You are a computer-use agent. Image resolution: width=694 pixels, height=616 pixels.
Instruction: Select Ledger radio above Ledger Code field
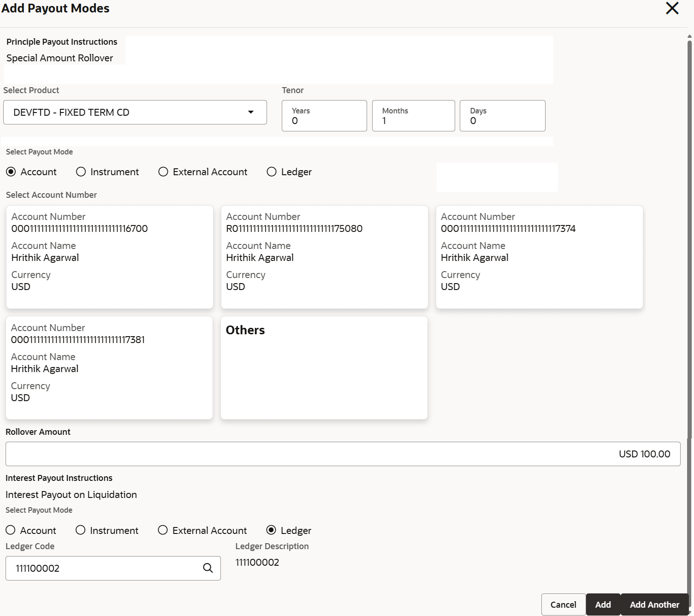(271, 530)
